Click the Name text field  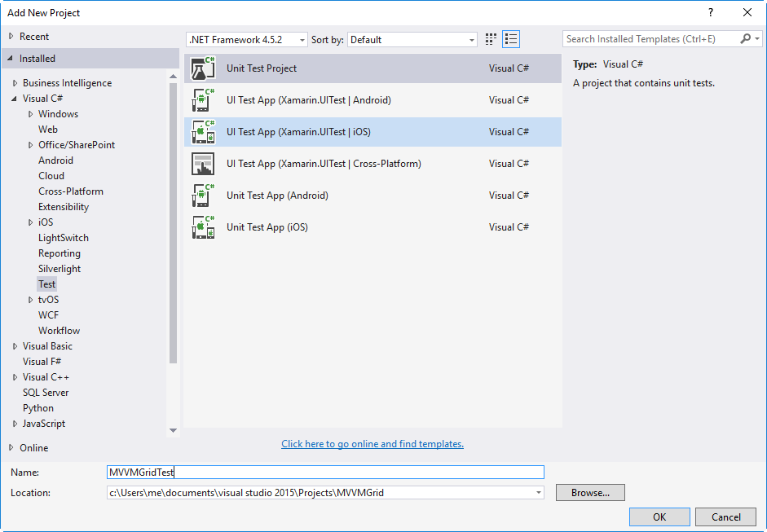click(x=325, y=472)
